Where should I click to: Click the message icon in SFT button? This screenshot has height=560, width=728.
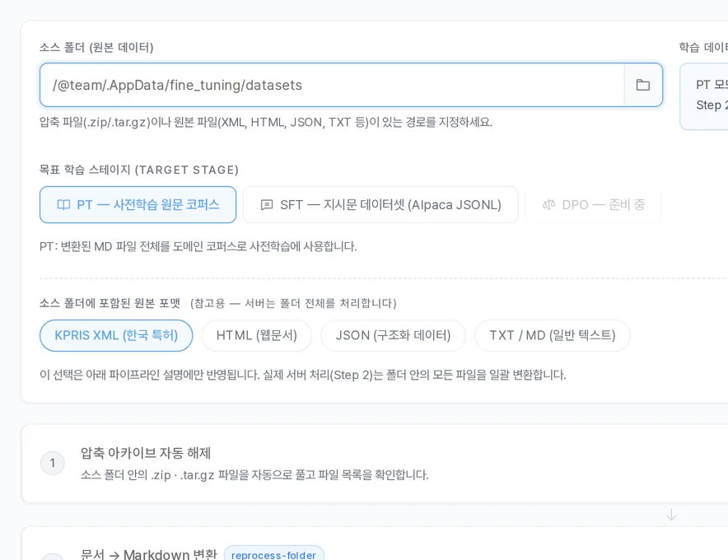(267, 205)
